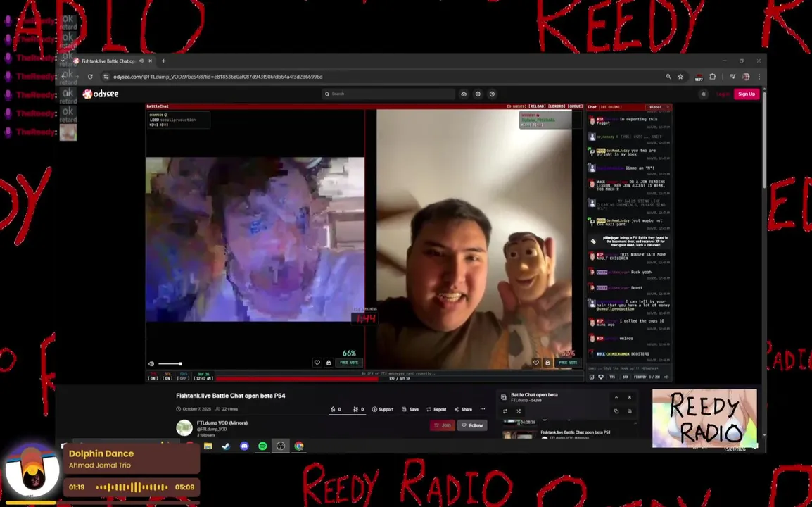Image resolution: width=812 pixels, height=507 pixels.
Task: Select the FISHTOY chat option
Action: [x=640, y=377]
